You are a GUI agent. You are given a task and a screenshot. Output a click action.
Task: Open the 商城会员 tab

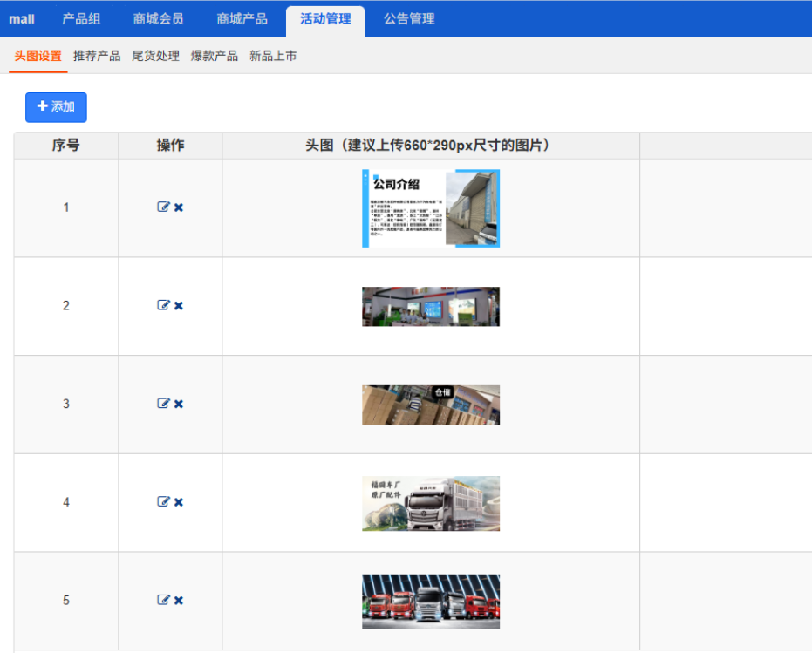(159, 19)
